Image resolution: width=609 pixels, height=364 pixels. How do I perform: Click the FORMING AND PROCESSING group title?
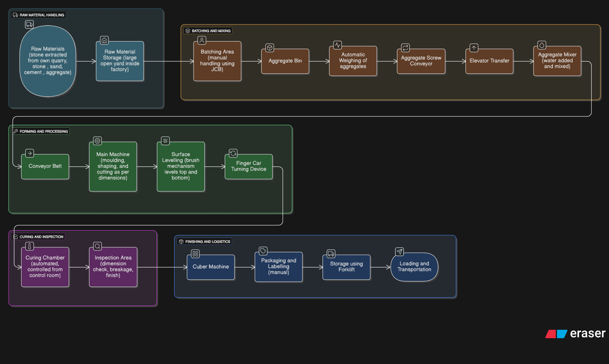pyautogui.click(x=44, y=131)
